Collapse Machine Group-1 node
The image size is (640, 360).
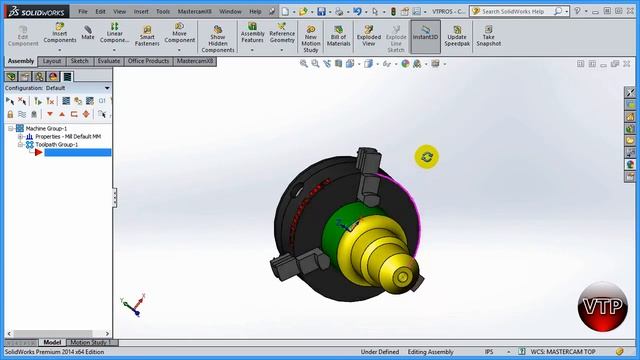(11, 129)
